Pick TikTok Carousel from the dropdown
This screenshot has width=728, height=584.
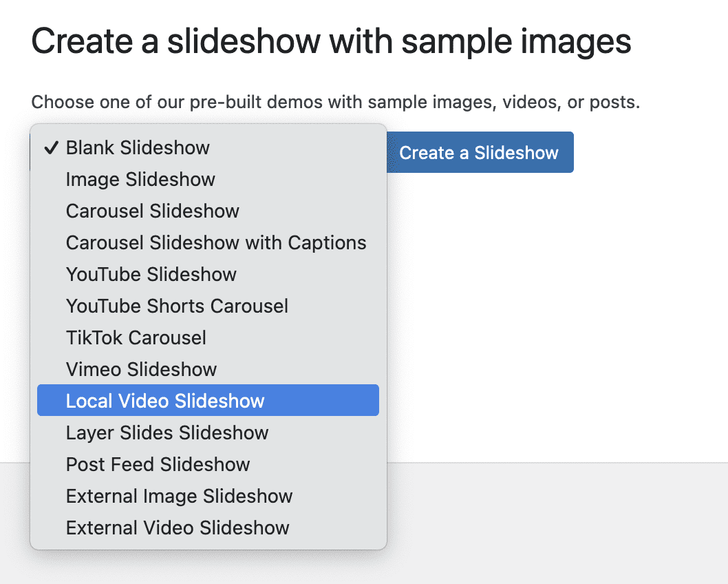(x=136, y=338)
